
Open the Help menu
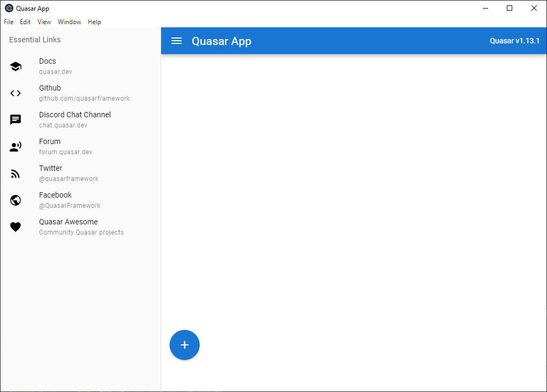(x=94, y=21)
